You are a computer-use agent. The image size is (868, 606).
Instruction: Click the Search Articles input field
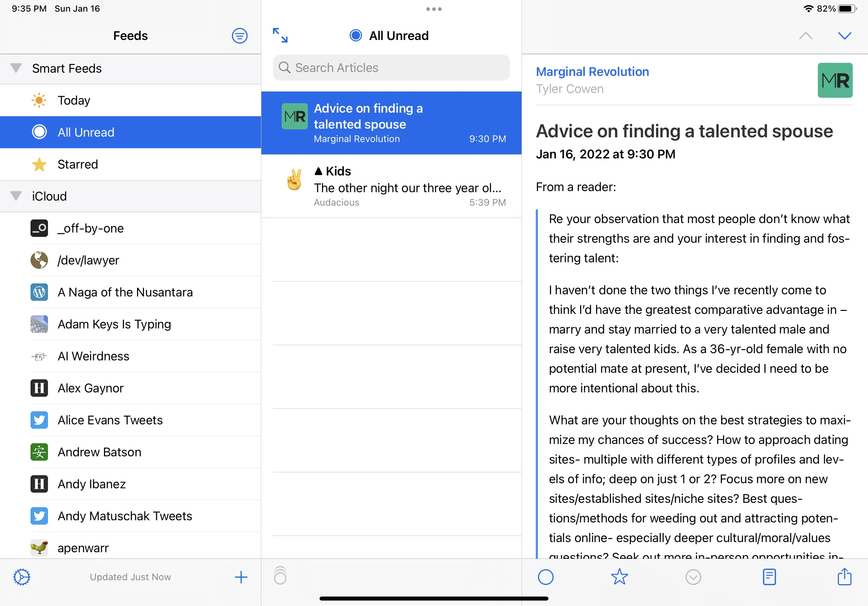tap(393, 66)
